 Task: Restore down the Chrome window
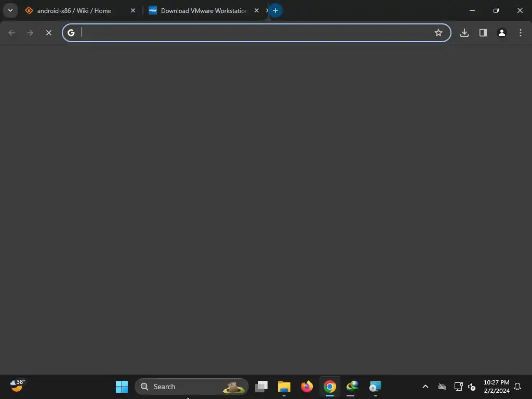[x=496, y=11]
